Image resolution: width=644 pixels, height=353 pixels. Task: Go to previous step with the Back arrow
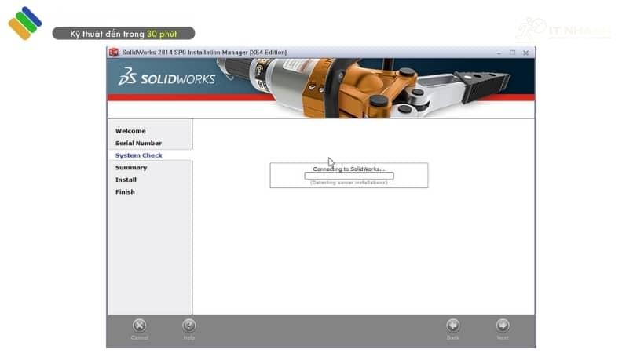point(452,326)
